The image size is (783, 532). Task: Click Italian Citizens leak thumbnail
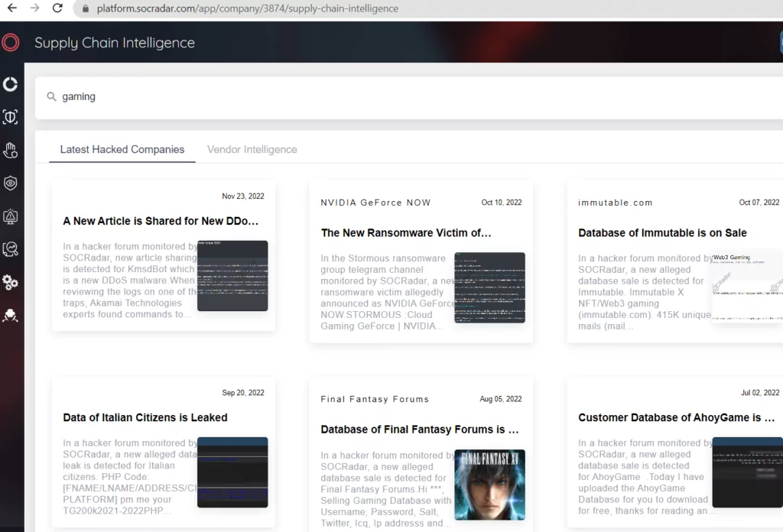point(232,472)
